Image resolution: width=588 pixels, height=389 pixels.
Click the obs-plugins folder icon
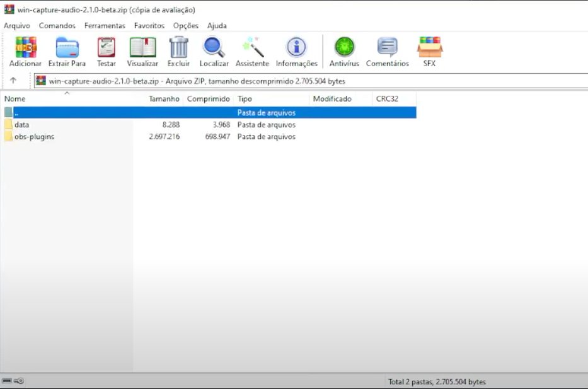pos(8,137)
